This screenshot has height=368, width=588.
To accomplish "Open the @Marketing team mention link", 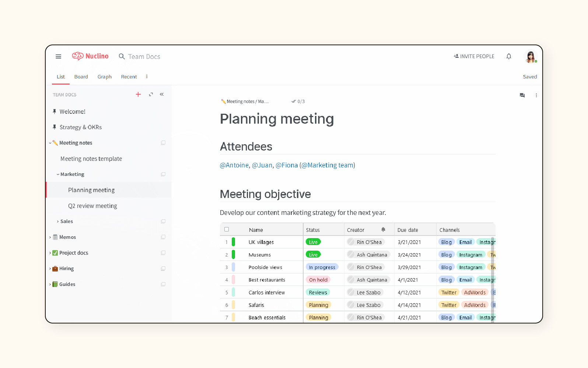I will [x=327, y=165].
